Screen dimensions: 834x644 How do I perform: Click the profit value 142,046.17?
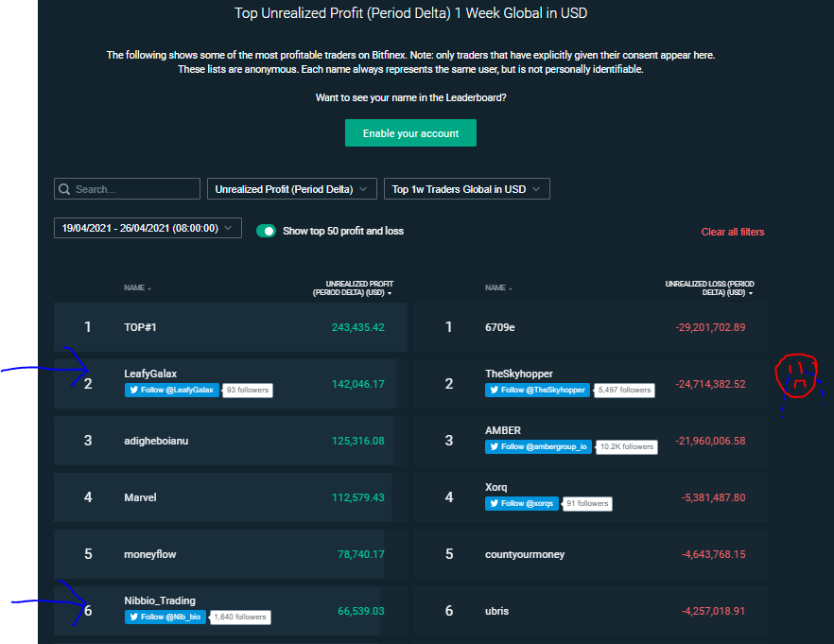(x=358, y=384)
